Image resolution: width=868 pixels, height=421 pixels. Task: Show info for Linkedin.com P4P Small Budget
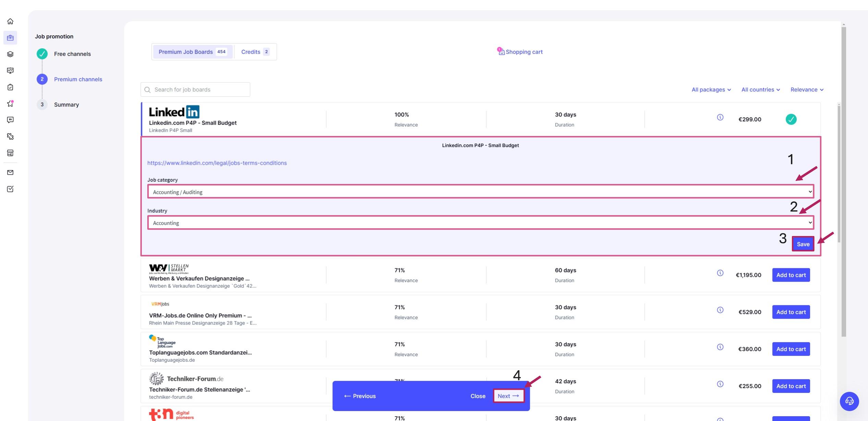click(x=720, y=117)
